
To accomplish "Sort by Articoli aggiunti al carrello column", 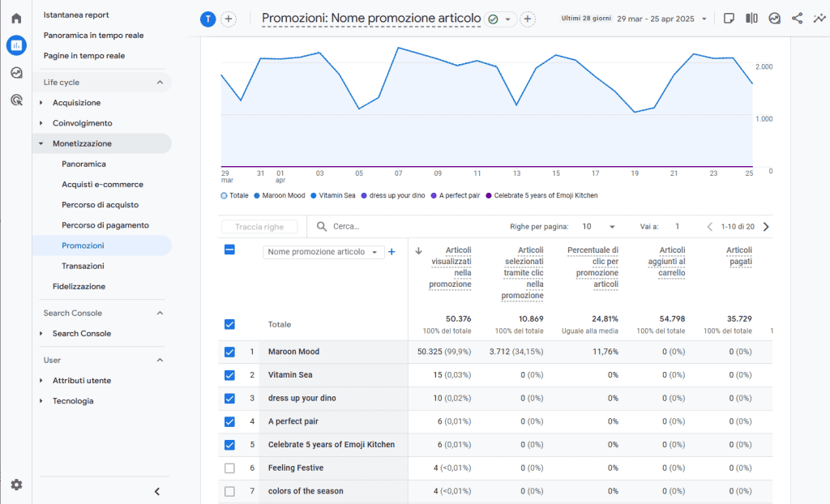I will tap(666, 262).
